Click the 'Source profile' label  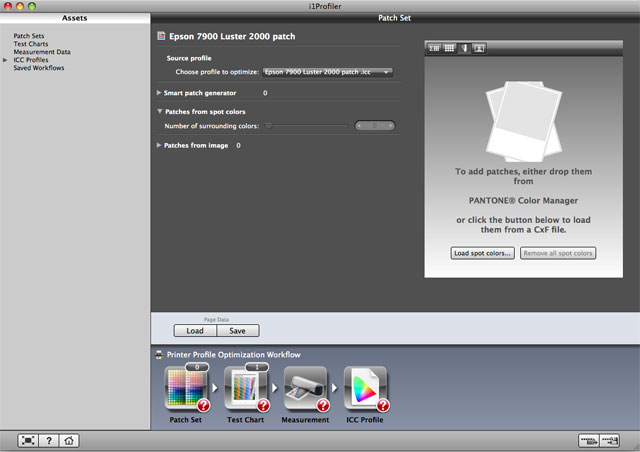pyautogui.click(x=189, y=58)
